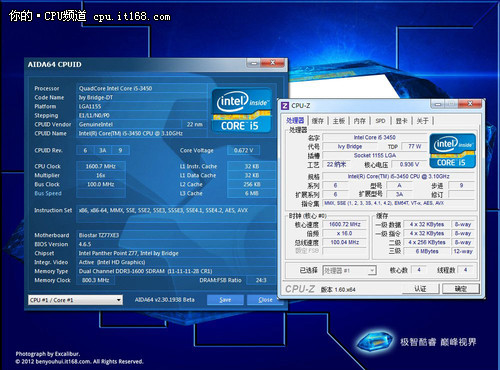
Task: Click the Chipset value Intel Panther Point Z77
Action: (176, 253)
